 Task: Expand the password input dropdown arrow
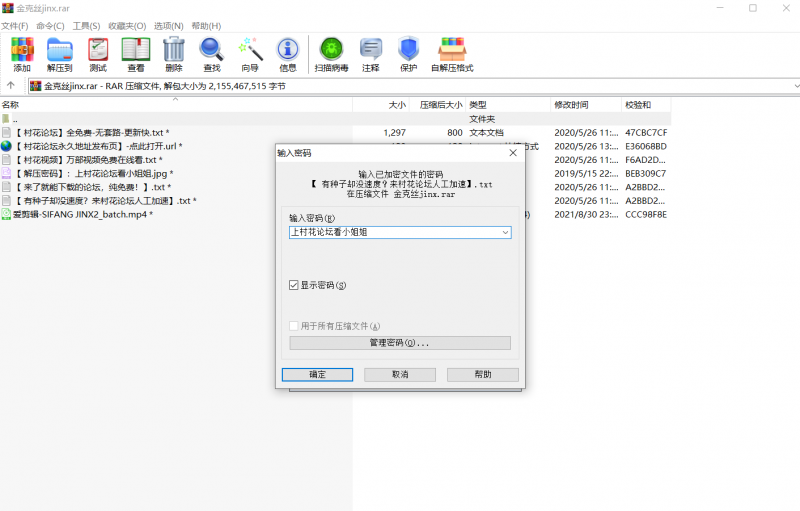(505, 233)
